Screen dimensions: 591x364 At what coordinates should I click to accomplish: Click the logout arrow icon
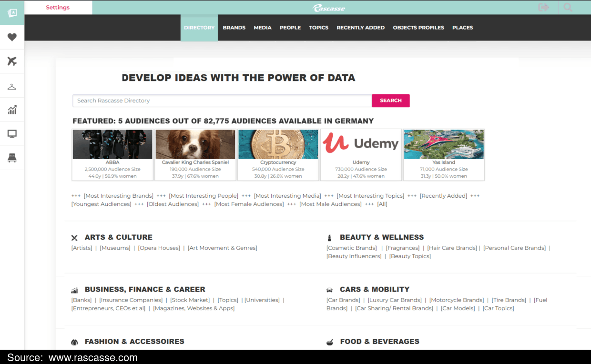pyautogui.click(x=543, y=7)
